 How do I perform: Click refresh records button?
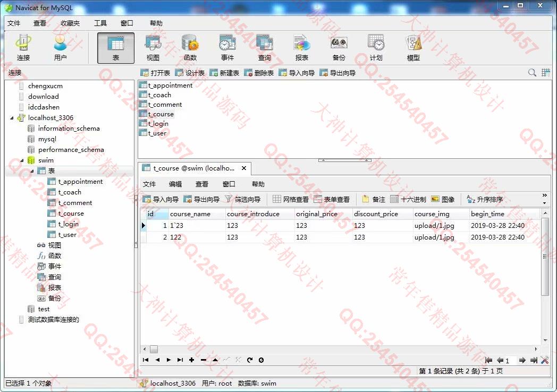[250, 360]
